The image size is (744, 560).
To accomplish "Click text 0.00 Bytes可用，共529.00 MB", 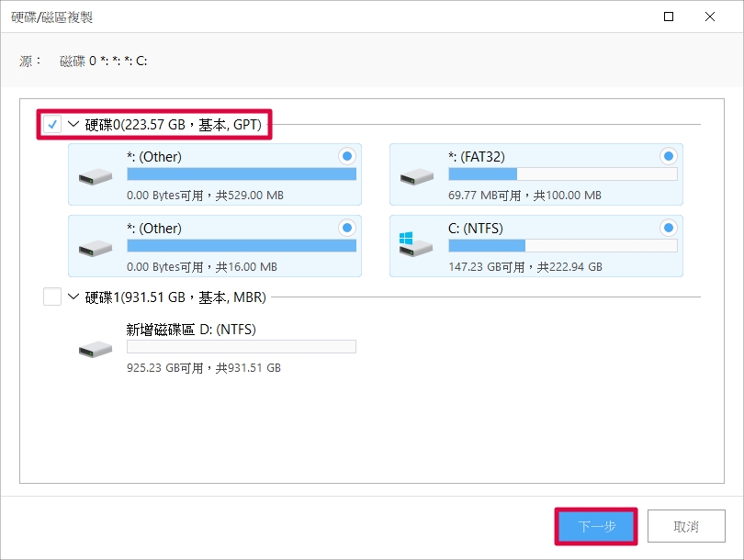I will (205, 196).
